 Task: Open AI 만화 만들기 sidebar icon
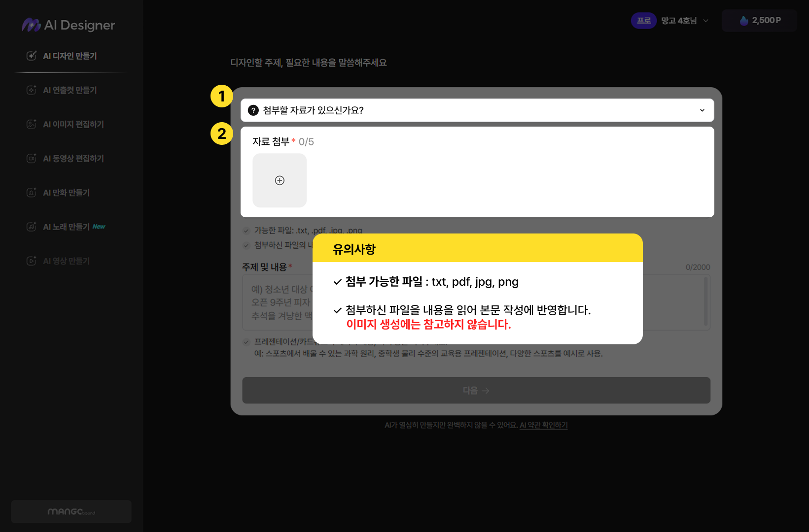(x=31, y=192)
